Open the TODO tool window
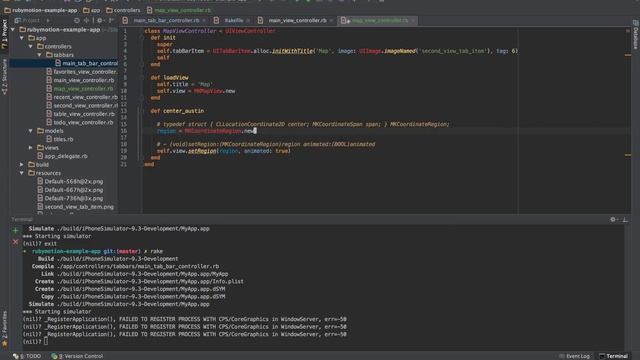Image resolution: width=640 pixels, height=360 pixels. pyautogui.click(x=27, y=356)
